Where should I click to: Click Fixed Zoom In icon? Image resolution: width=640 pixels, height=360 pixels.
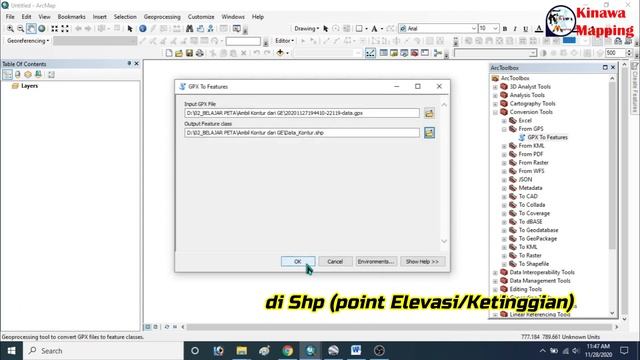54,29
